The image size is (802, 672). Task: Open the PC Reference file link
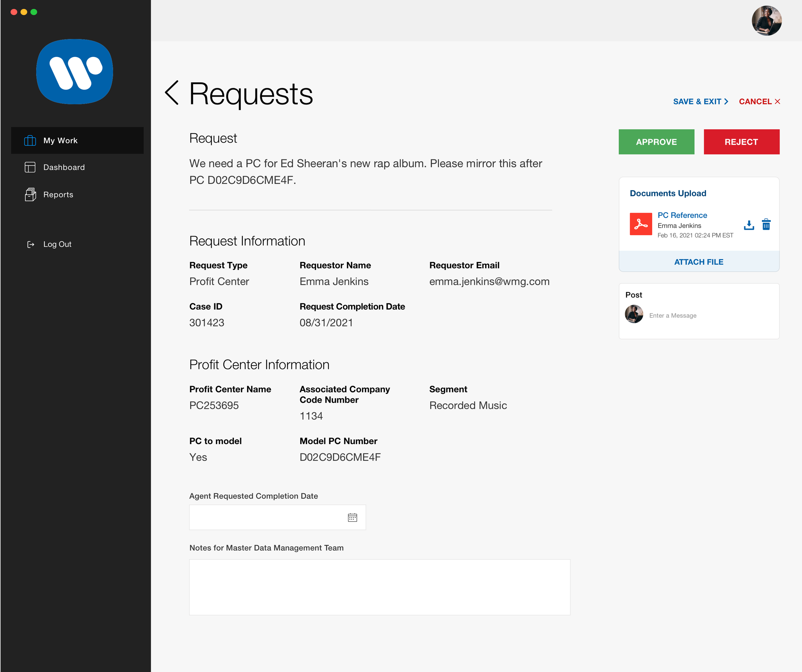682,215
